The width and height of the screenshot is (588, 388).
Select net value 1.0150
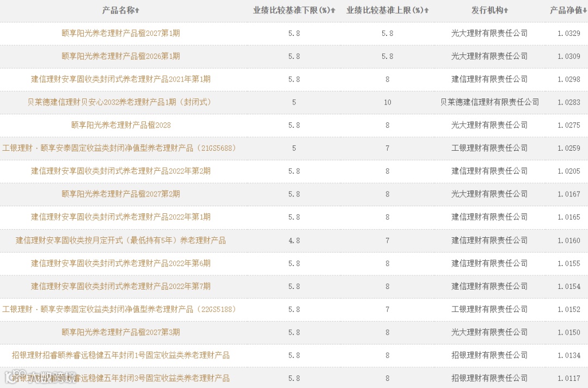click(569, 332)
